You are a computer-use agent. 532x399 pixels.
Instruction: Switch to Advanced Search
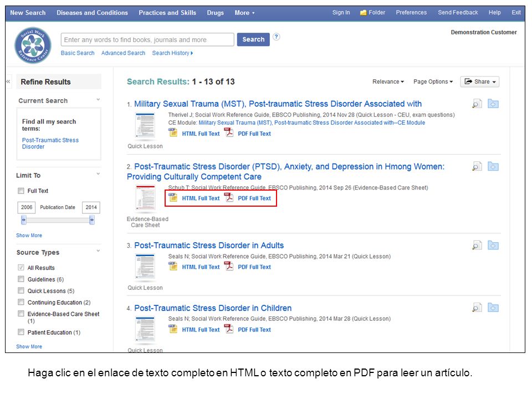(123, 53)
